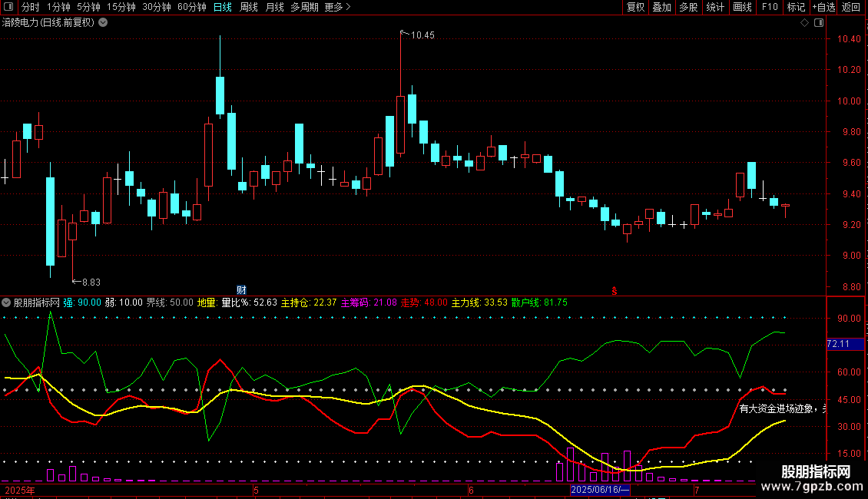Click the 涪陵电力(日线.前复权) title

pos(48,23)
